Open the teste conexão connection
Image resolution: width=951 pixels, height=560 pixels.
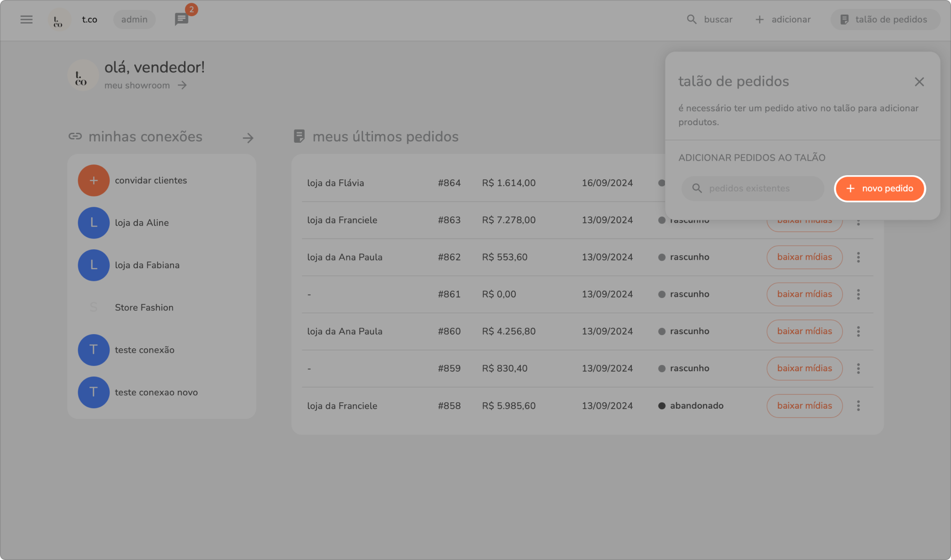[x=144, y=350]
